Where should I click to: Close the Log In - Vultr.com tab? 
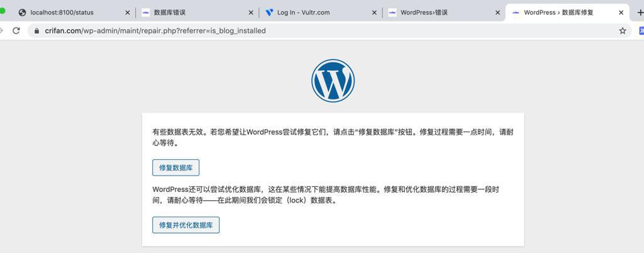pyautogui.click(x=374, y=13)
